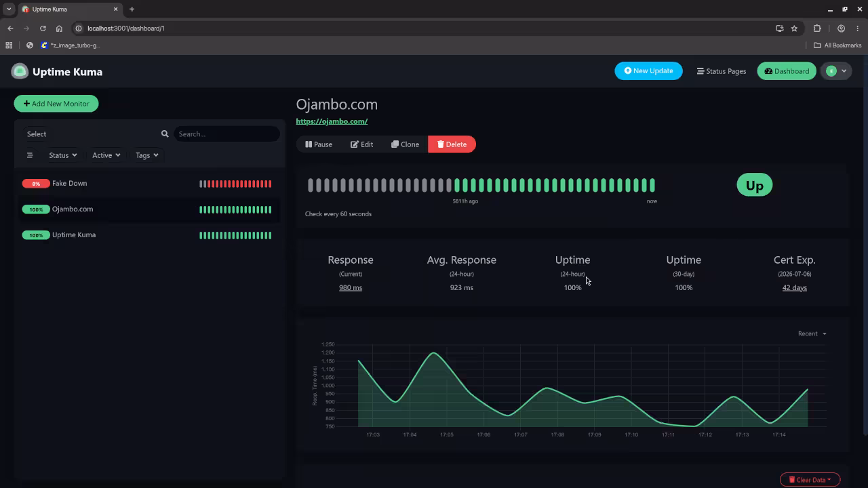Click the search magnifier icon
868x488 pixels.
(165, 134)
